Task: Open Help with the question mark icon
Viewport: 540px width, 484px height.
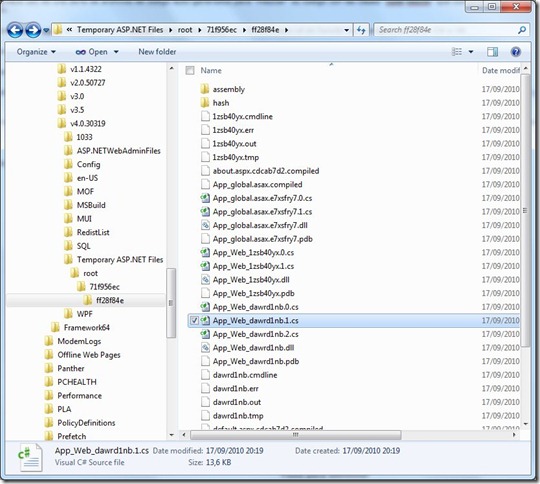Action: pyautogui.click(x=516, y=52)
